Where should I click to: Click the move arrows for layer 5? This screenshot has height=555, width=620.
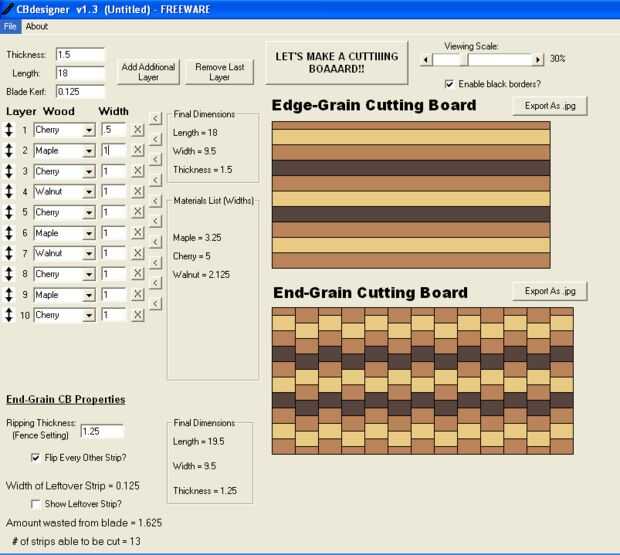(9, 212)
